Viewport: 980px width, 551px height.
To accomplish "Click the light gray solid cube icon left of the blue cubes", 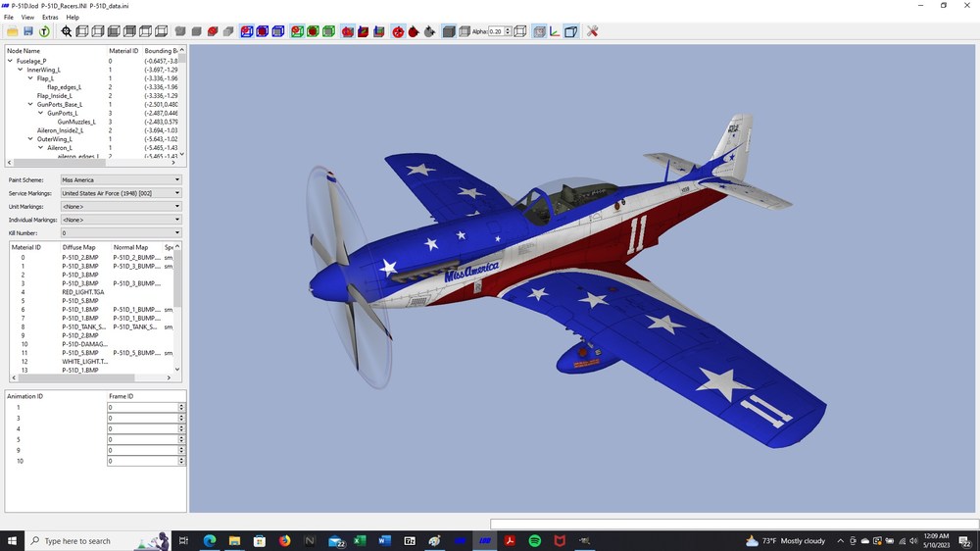I will pyautogui.click(x=228, y=31).
